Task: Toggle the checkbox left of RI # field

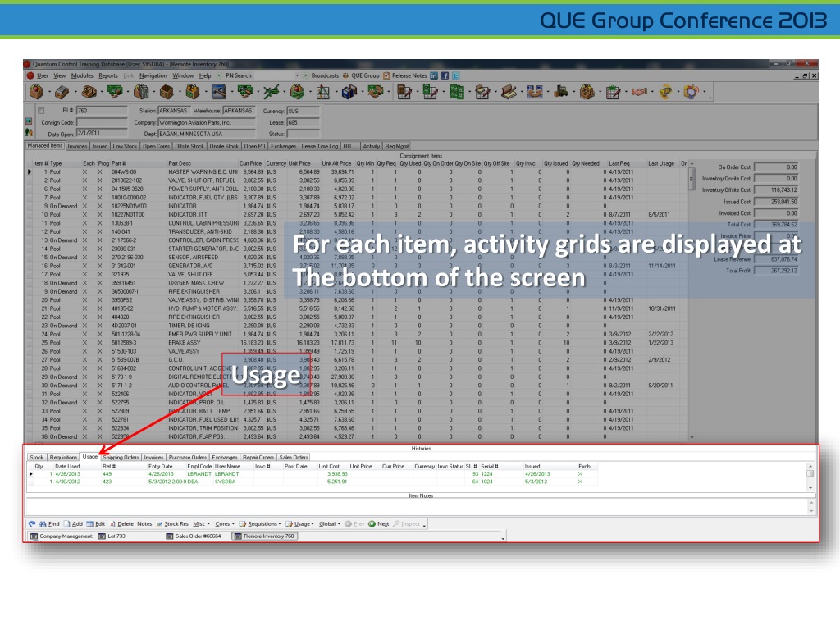Action: tap(41, 111)
